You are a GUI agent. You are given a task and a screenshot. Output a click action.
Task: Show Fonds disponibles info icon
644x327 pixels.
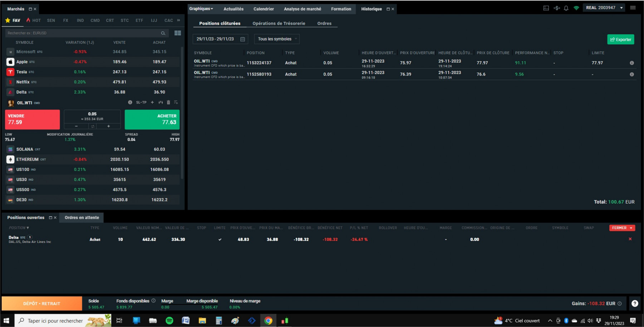click(x=153, y=301)
